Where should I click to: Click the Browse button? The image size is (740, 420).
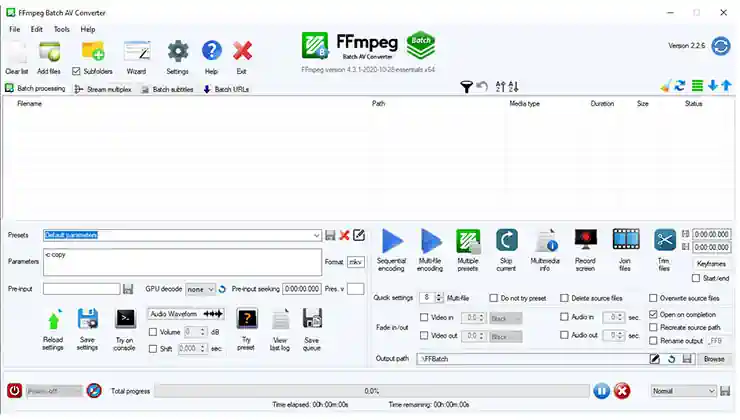pyautogui.click(x=712, y=358)
